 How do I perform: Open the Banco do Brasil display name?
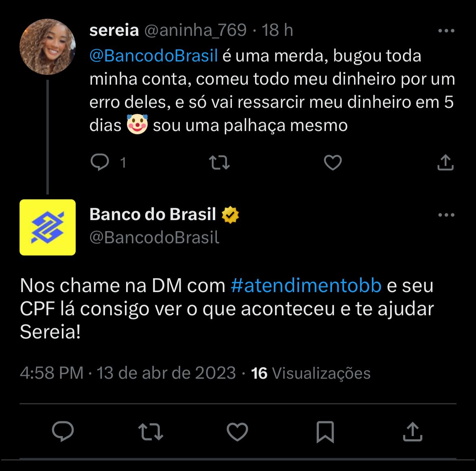click(153, 214)
